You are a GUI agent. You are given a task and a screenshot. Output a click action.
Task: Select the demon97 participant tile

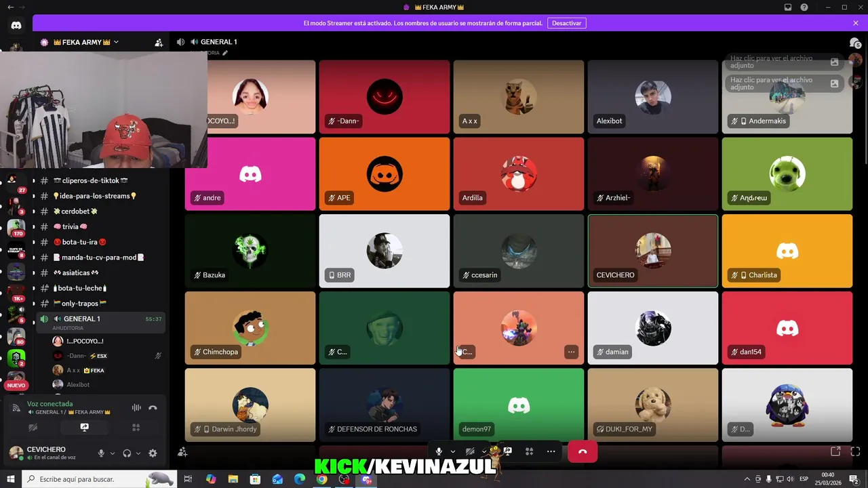[518, 405]
